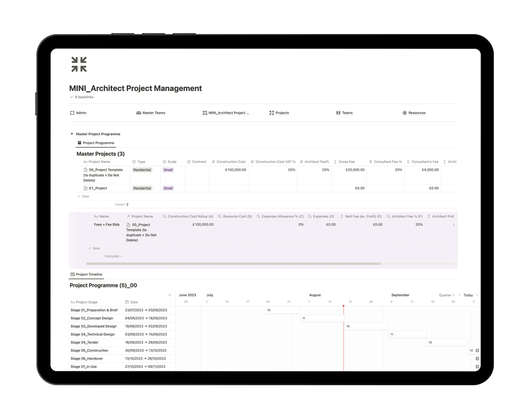Click the Master Projects (3) heading
The height and width of the screenshot is (420, 529).
coord(101,154)
